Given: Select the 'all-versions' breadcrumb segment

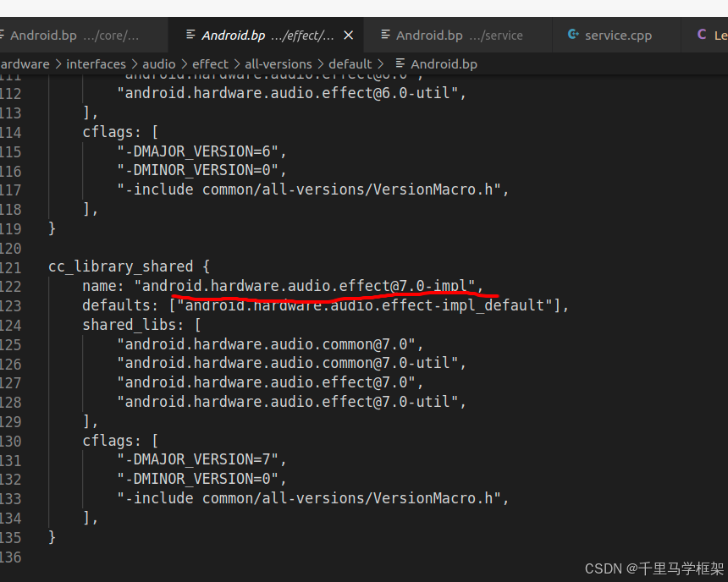Looking at the screenshot, I should coord(279,64).
